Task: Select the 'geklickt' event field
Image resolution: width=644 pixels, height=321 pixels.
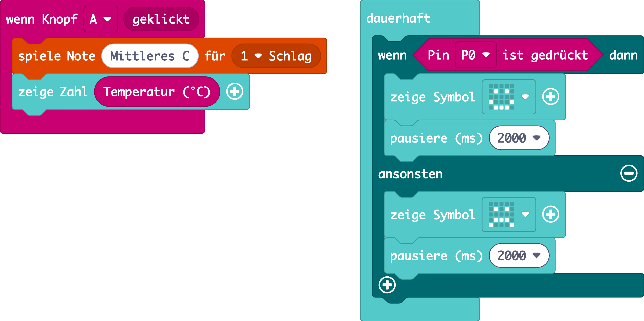Action: click(161, 19)
